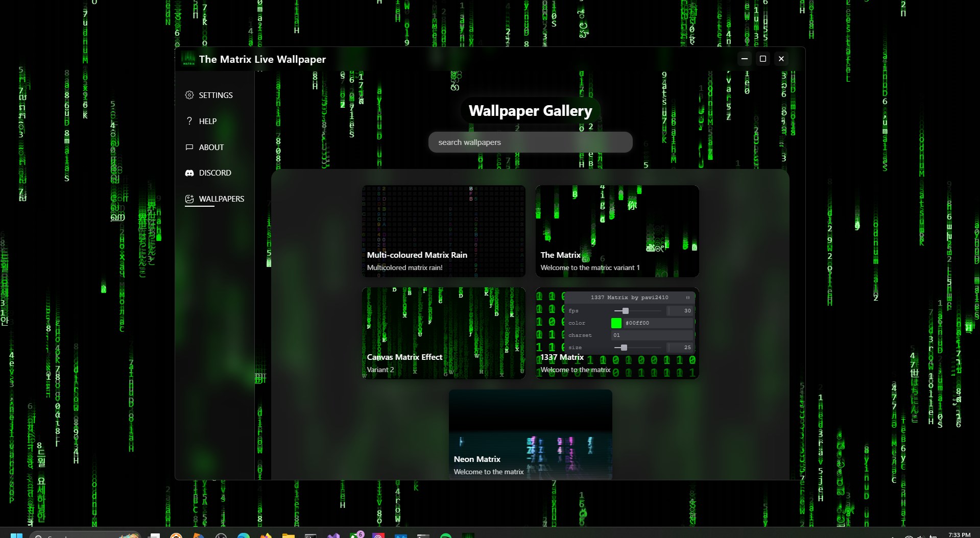Open the Windows Start menu
The width and height of the screenshot is (980, 538).
click(x=16, y=535)
